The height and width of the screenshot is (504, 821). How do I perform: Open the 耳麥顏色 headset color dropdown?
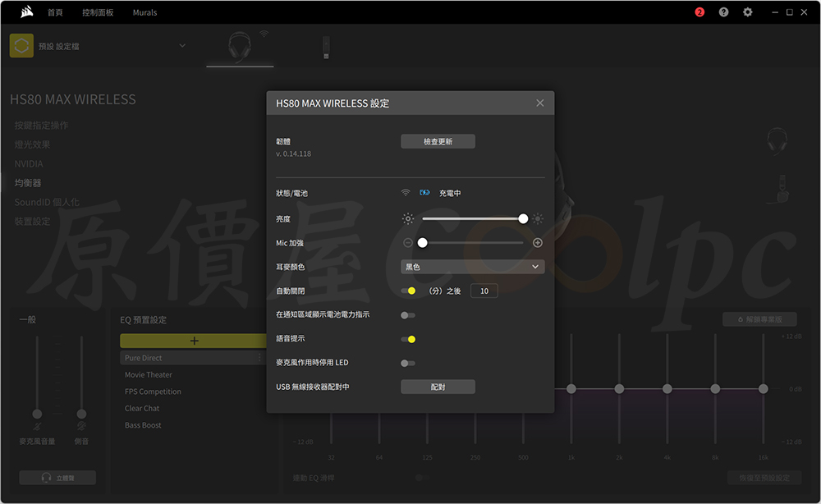coord(472,267)
